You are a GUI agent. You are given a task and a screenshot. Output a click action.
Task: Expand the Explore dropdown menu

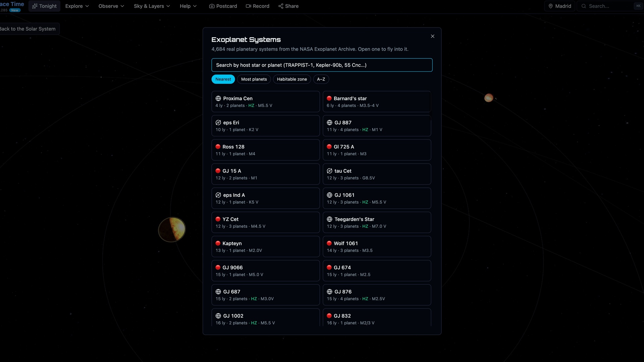pos(77,6)
